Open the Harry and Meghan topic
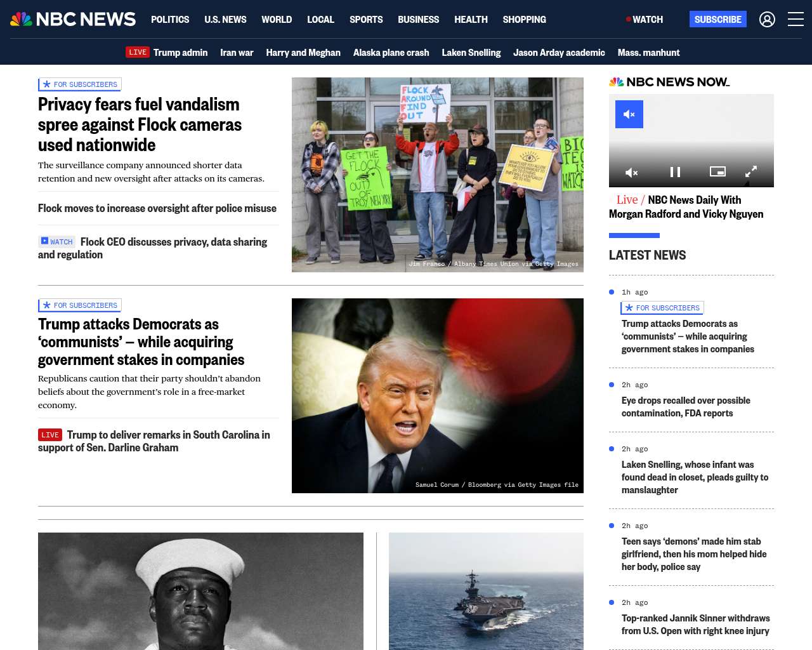The image size is (812, 650). (x=303, y=53)
